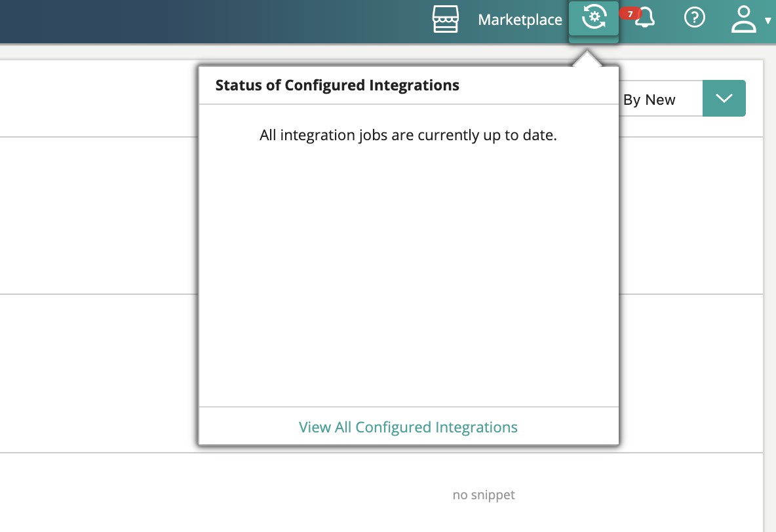Expand the user menu caret arrow
The height and width of the screenshot is (532, 776).
click(x=768, y=21)
